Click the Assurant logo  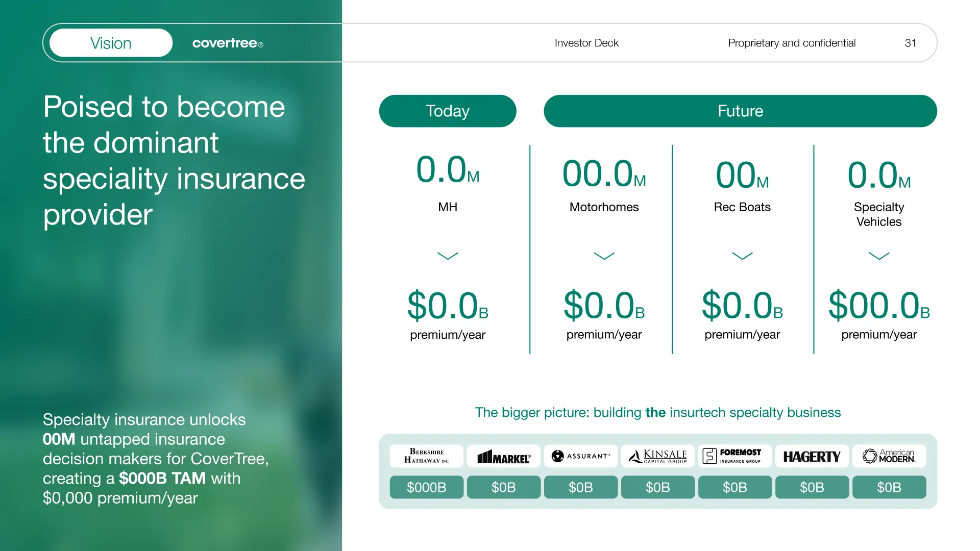point(581,456)
